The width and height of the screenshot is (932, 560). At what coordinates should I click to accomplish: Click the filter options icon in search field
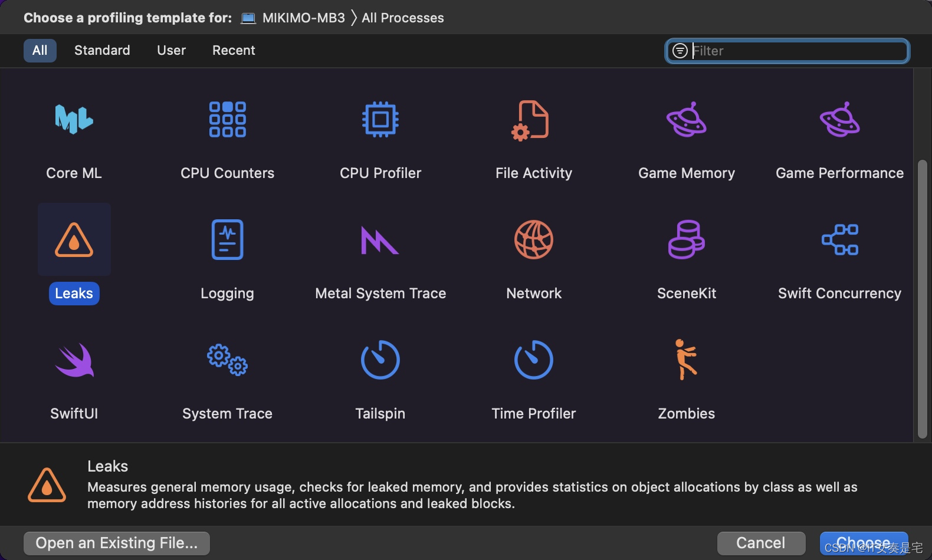click(680, 51)
